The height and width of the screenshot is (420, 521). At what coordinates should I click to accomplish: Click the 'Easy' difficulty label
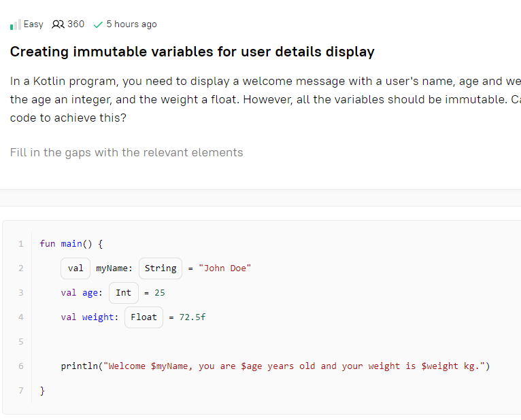coord(33,24)
